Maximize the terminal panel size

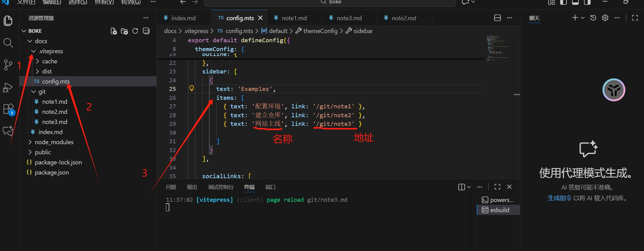click(x=497, y=187)
